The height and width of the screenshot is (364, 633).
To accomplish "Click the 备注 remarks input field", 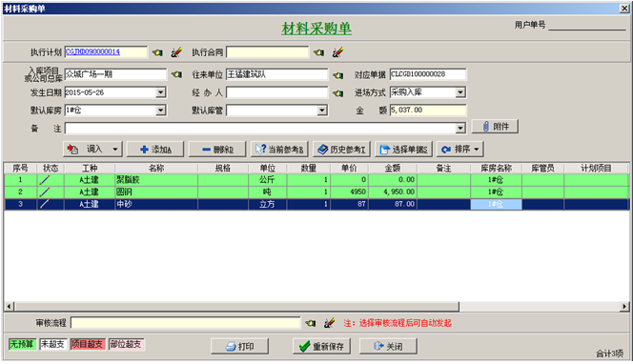I will coord(260,129).
